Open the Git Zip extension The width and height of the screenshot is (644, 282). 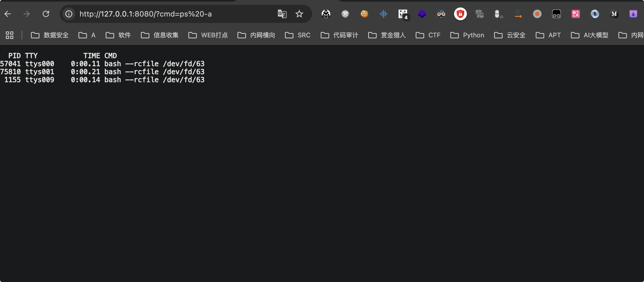click(x=480, y=14)
